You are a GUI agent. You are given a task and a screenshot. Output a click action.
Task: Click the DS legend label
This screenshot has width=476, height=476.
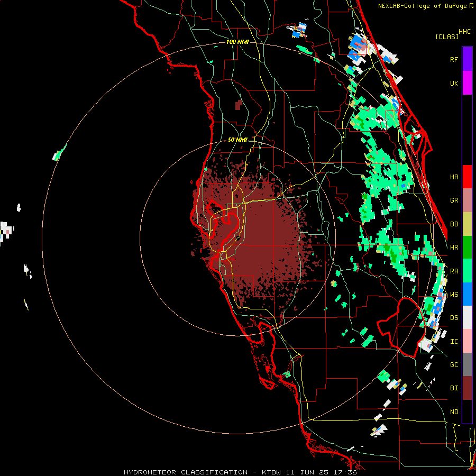point(454,318)
